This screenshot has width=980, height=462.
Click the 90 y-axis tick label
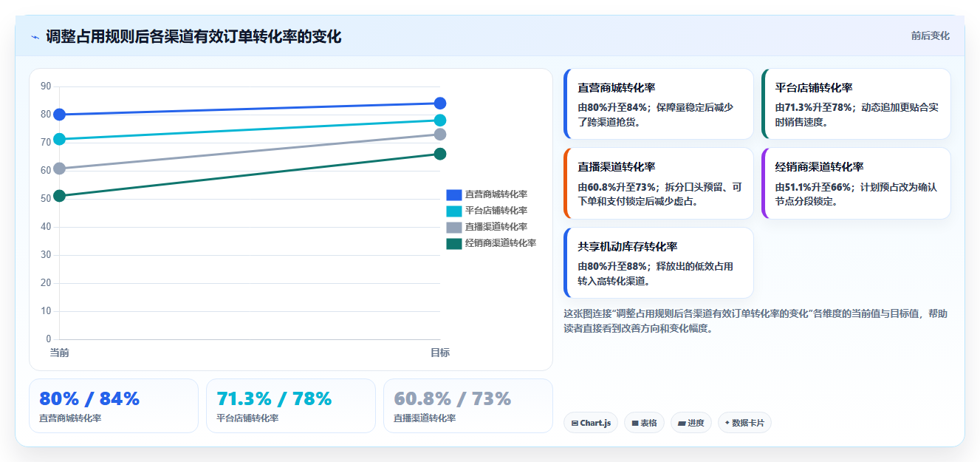point(46,86)
